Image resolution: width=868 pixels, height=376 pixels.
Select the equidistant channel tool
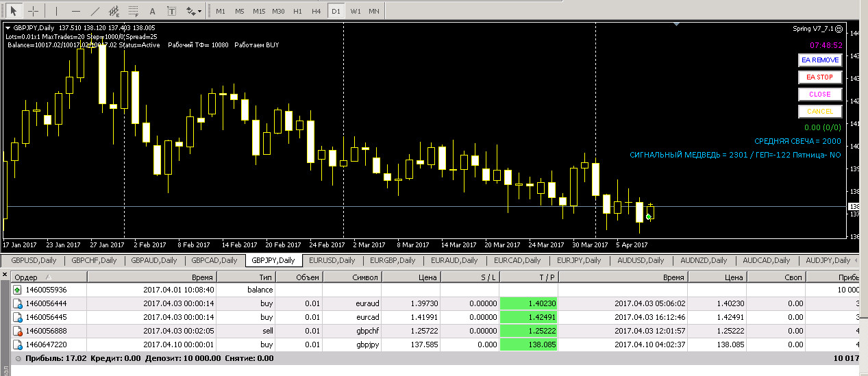[114, 11]
